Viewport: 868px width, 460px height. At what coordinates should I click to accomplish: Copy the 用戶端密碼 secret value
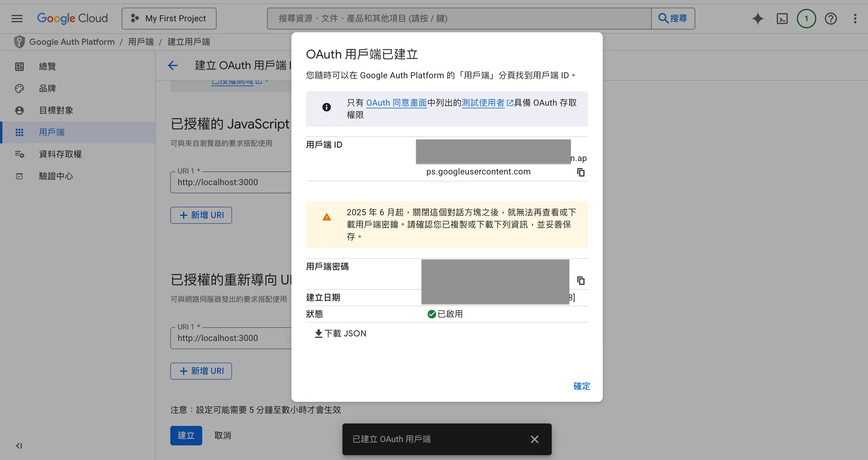click(581, 281)
